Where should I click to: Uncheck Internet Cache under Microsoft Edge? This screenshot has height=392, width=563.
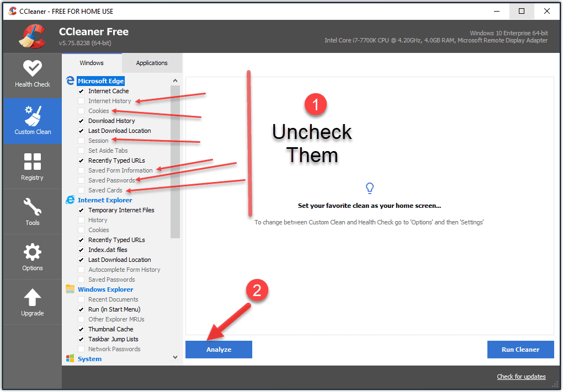coord(81,90)
